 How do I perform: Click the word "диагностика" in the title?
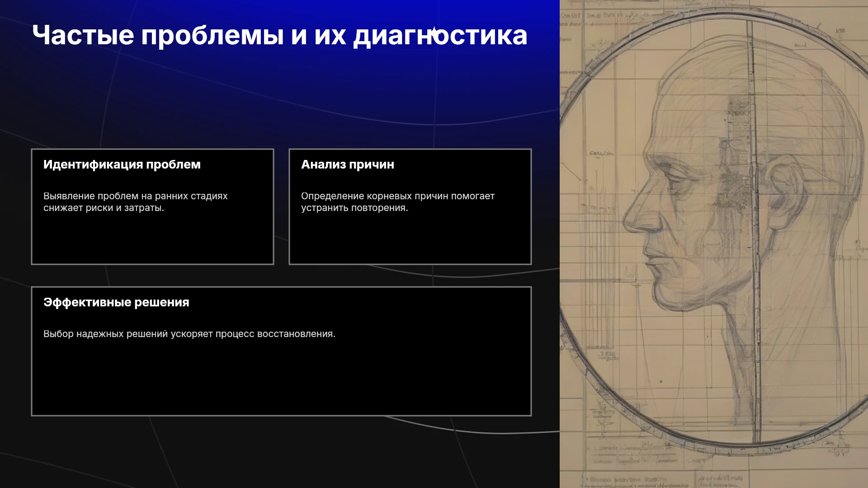pos(440,35)
